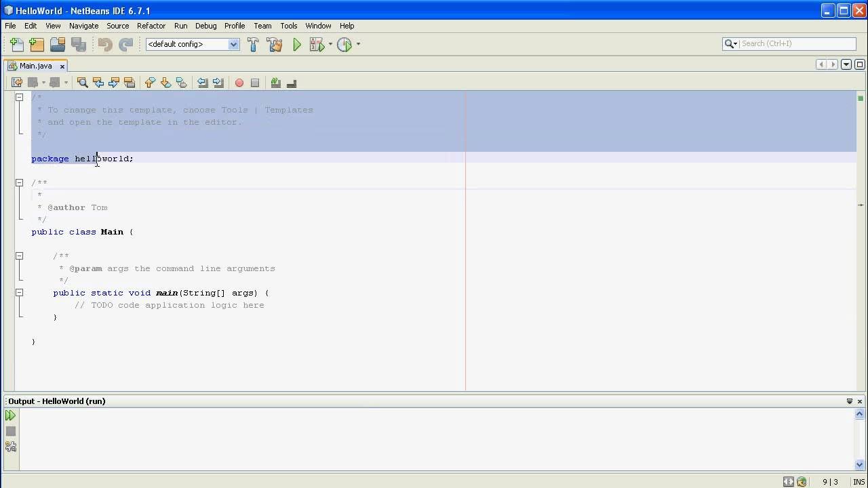Build the main project with hammer icon
The height and width of the screenshot is (488, 868).
253,44
